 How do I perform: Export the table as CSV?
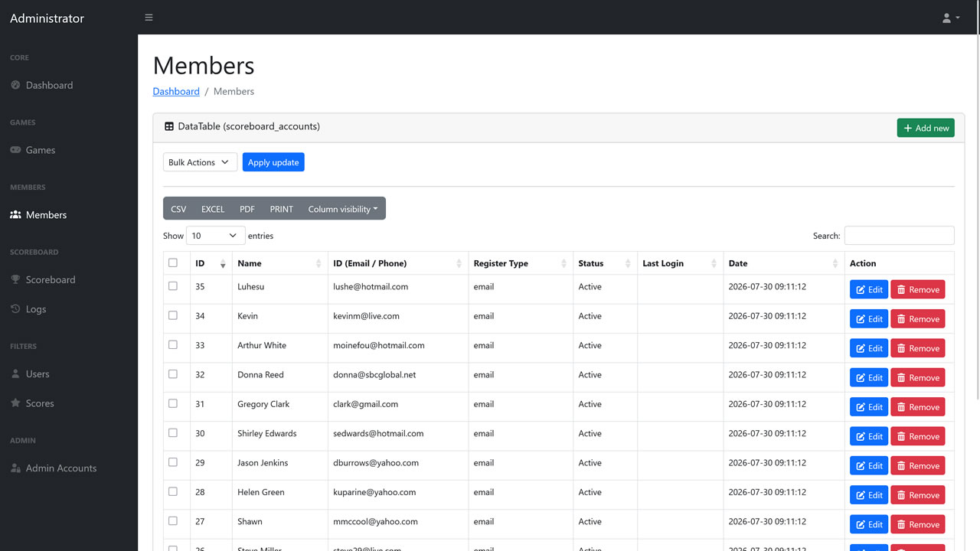[x=178, y=209]
